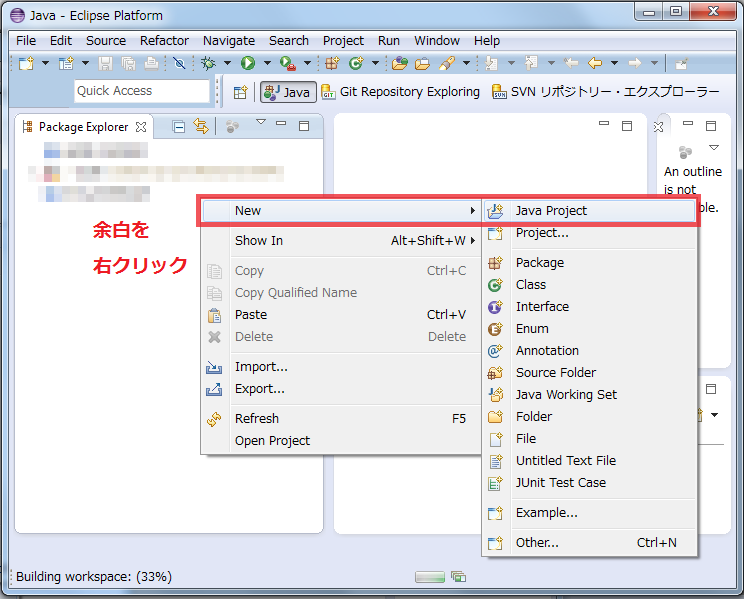Choose Enum in New submenu
This screenshot has height=599, width=744.
pyautogui.click(x=590, y=328)
